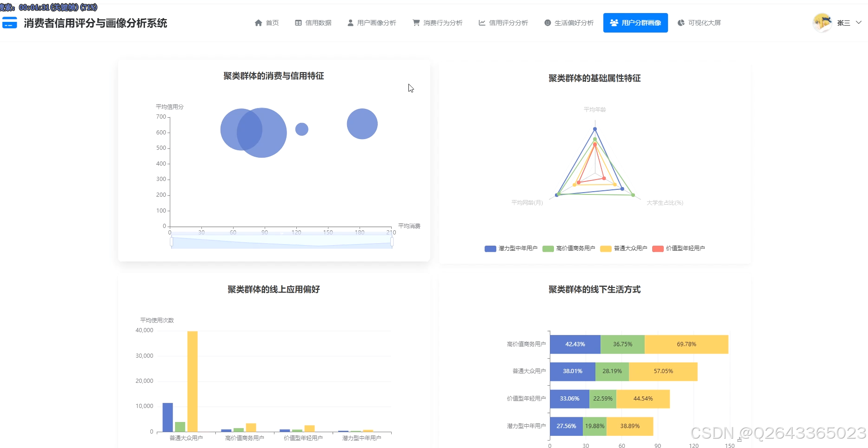Click the 消费者信用评分与画像分析系统 title link
The image size is (868, 448).
click(95, 22)
